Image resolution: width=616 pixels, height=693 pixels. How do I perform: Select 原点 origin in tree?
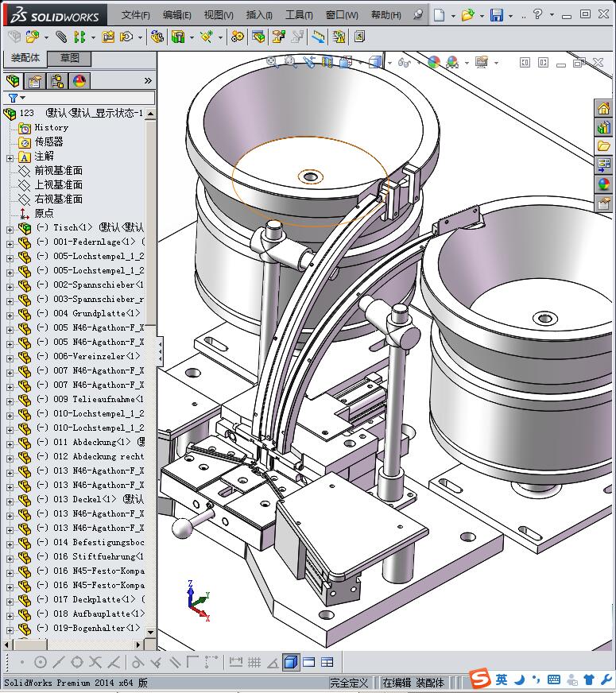(45, 214)
